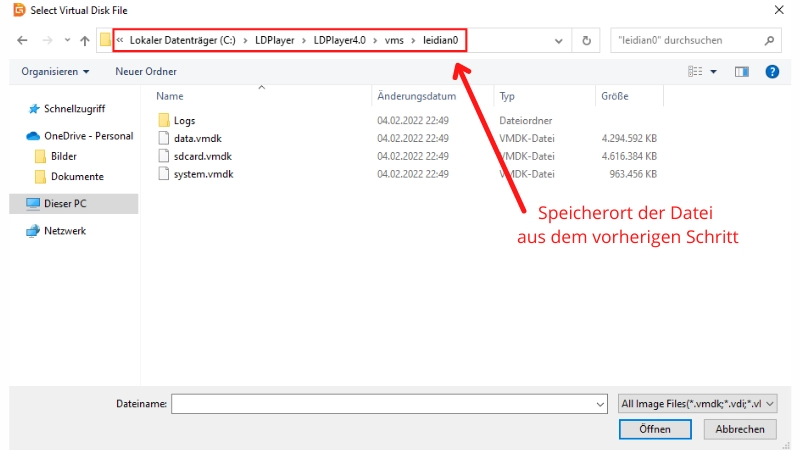Screen dimensions: 800x450
Task: Click the Logs folder icon
Action: coord(164,120)
